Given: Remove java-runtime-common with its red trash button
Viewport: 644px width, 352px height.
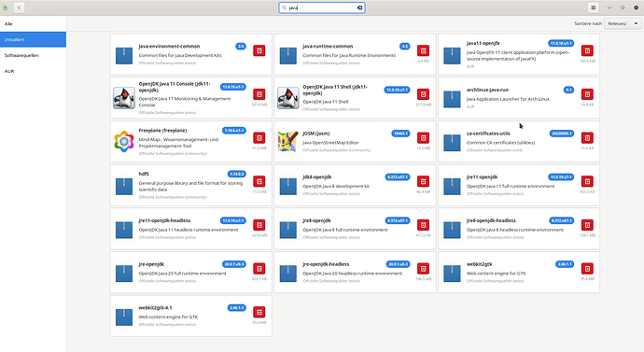Looking at the screenshot, I should pyautogui.click(x=423, y=50).
